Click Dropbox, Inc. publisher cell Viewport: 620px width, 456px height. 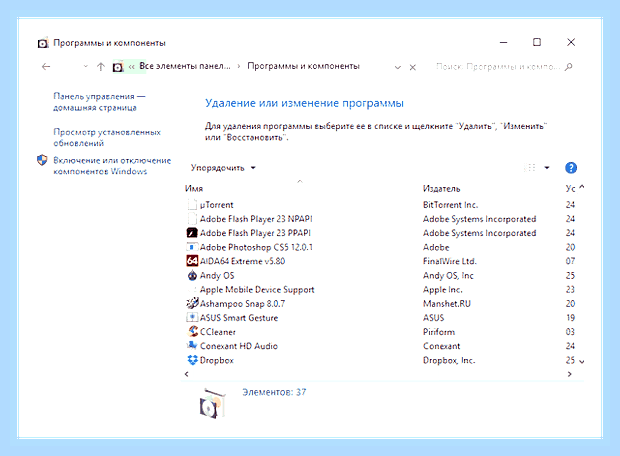[449, 360]
